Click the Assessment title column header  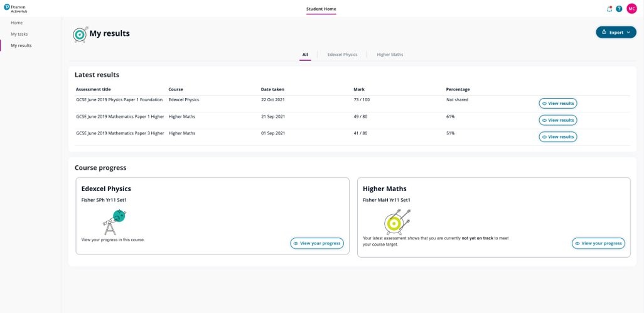pos(94,89)
